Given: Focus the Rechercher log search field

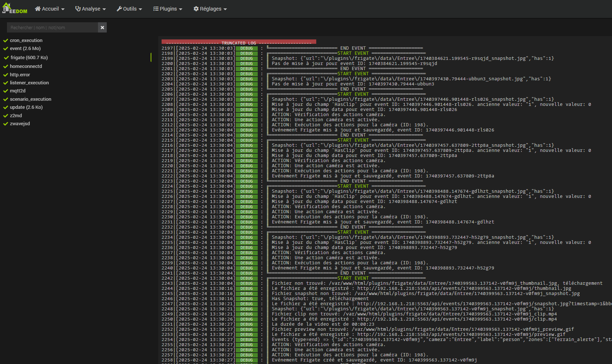Looking at the screenshot, I should coord(52,27).
